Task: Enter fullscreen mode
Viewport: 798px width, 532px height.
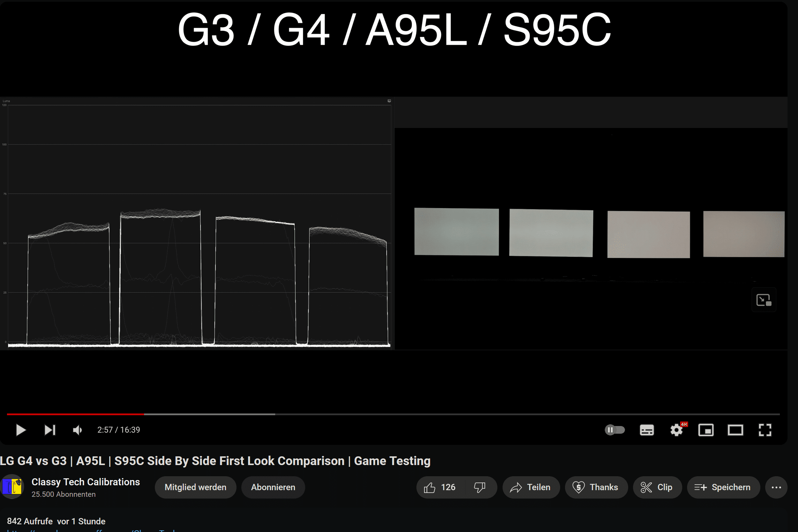Action: [x=765, y=430]
